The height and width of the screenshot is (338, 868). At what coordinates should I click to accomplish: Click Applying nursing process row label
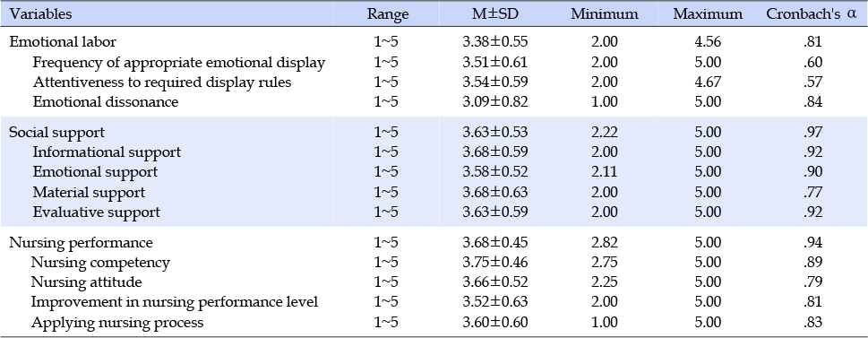click(117, 323)
